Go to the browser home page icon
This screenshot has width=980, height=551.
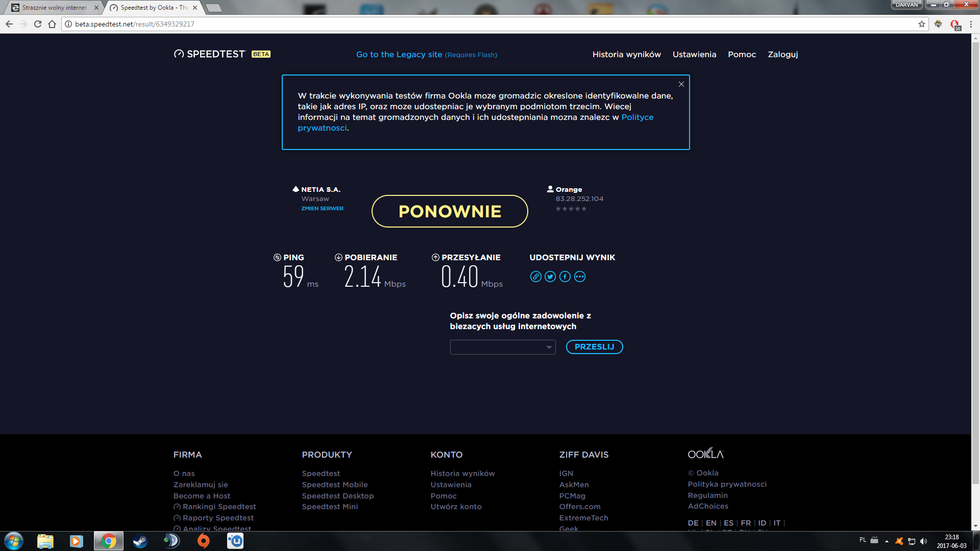coord(52,24)
